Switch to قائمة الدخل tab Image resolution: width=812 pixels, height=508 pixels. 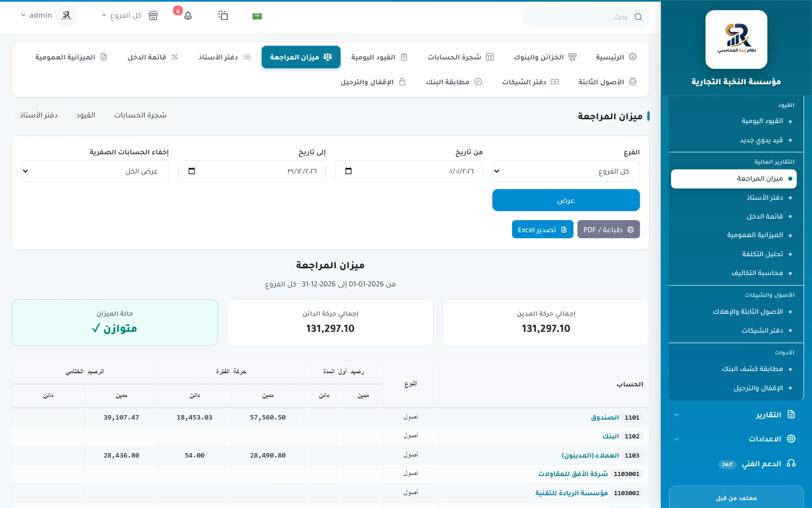point(153,57)
